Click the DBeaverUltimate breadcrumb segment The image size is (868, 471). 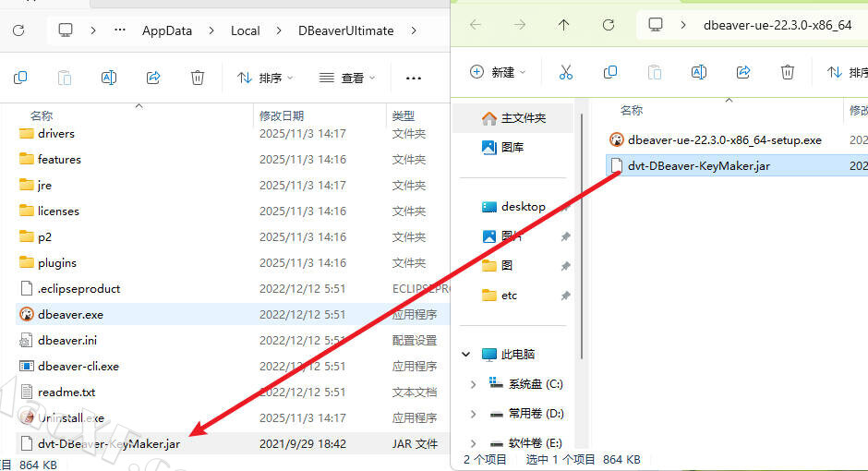coord(345,30)
